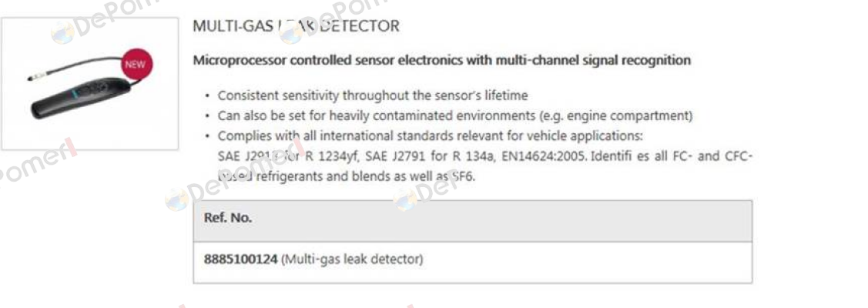Click the R 1234yf refrigerant text
This screenshot has width=868, height=308.
point(332,156)
